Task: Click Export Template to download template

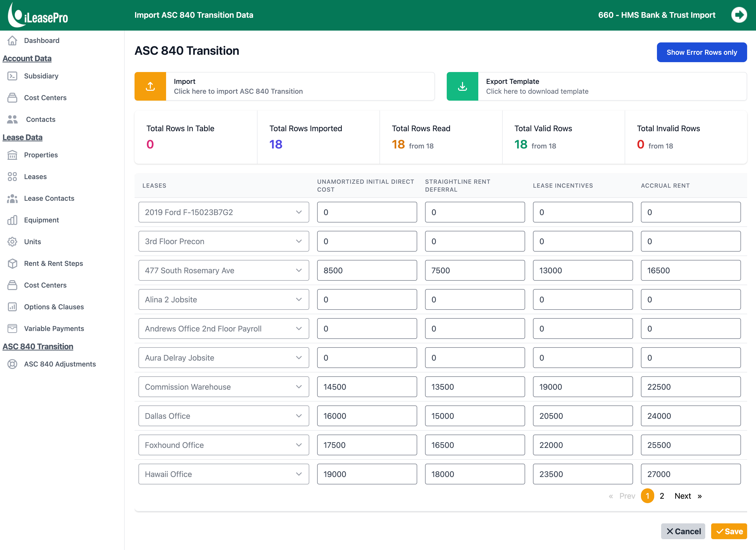Action: tap(597, 86)
